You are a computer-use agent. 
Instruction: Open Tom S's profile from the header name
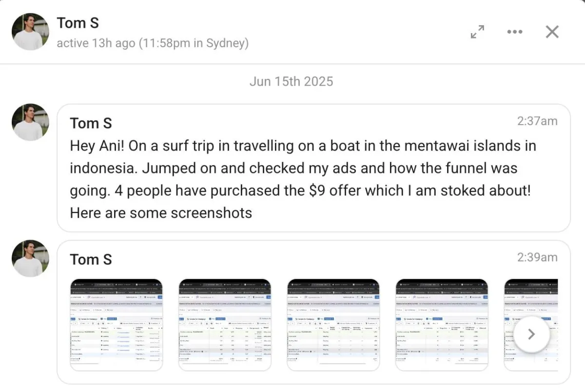point(78,23)
